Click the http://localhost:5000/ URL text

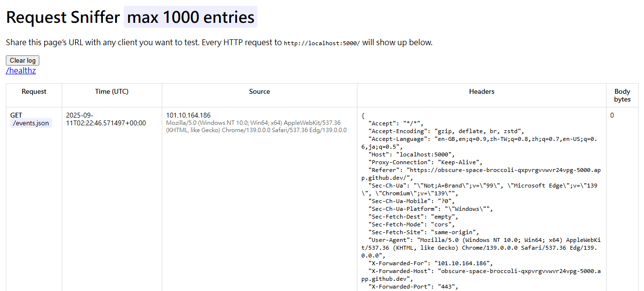(322, 43)
